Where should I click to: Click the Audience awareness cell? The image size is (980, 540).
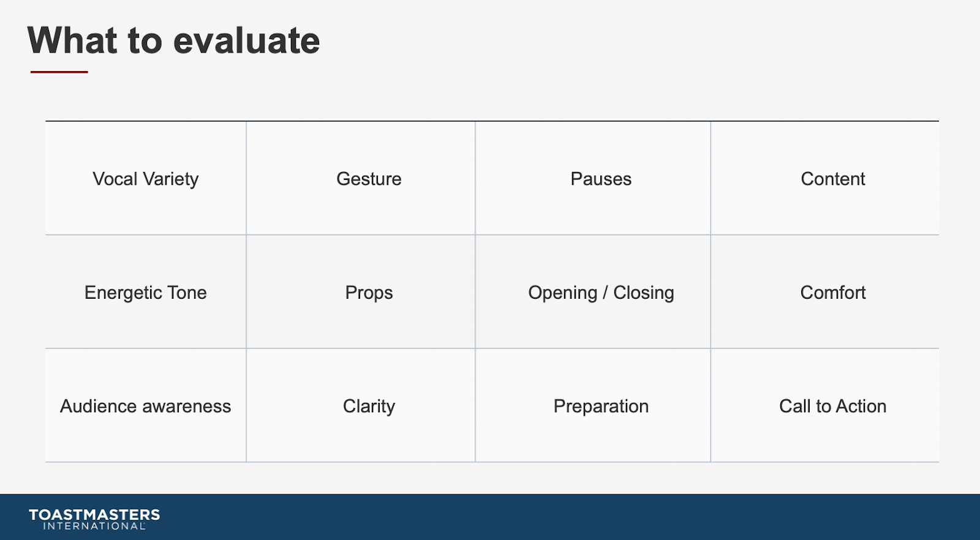146,405
